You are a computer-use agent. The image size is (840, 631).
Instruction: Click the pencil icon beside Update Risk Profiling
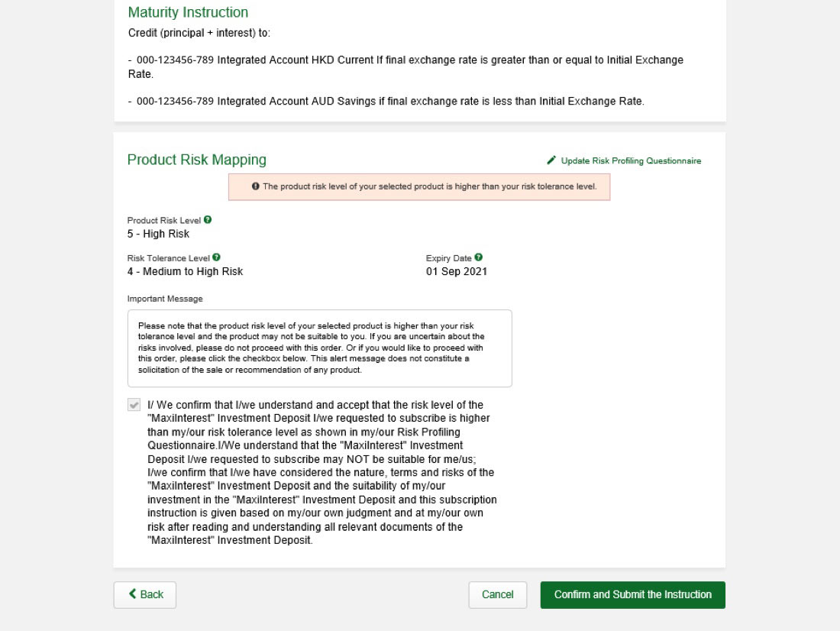(x=551, y=160)
